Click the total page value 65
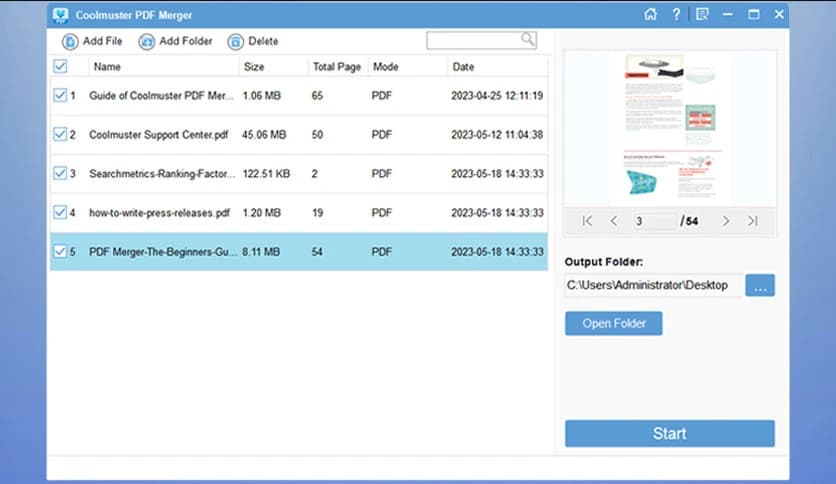The width and height of the screenshot is (836, 484). coord(317,95)
